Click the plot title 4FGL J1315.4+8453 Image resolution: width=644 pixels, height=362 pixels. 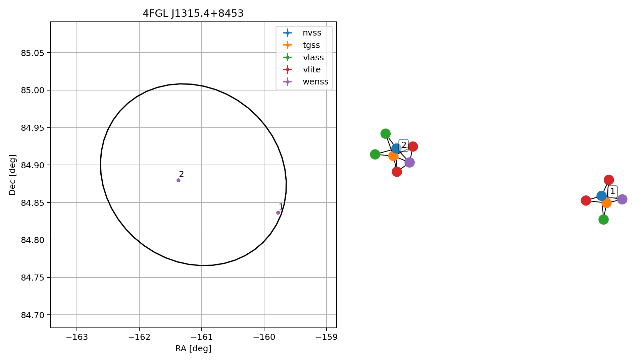pos(193,13)
